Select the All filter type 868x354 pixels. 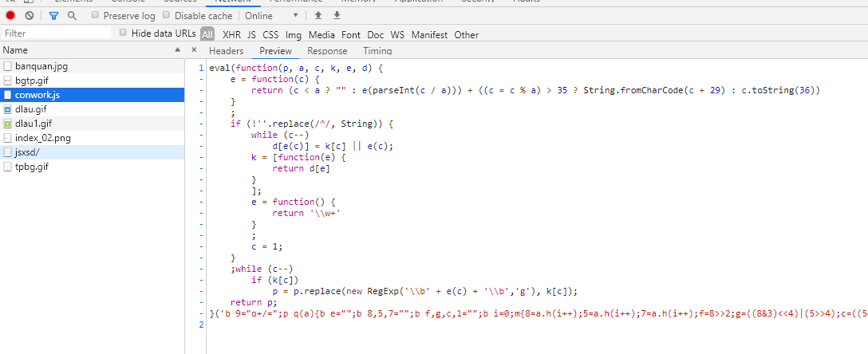tap(207, 34)
